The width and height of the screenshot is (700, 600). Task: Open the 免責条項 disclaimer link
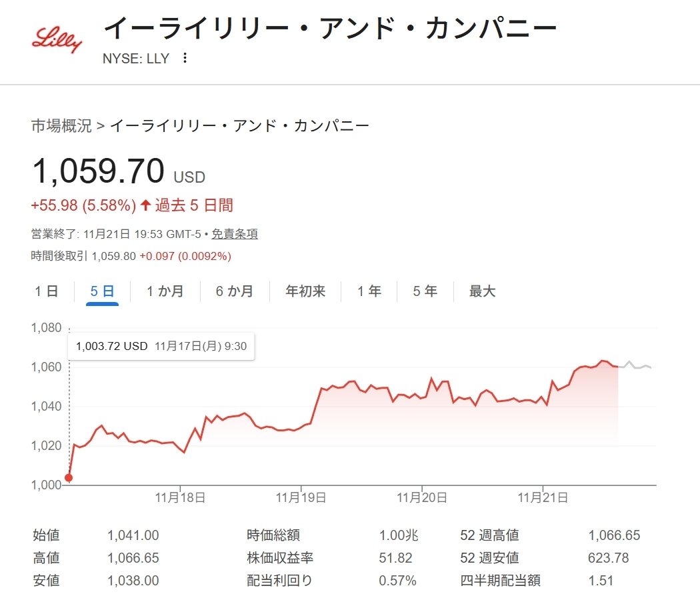235,234
